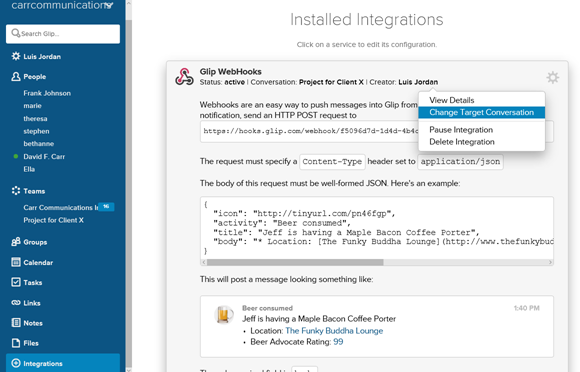The width and height of the screenshot is (580, 372).
Task: Click the Integrations sidebar label
Action: [43, 363]
